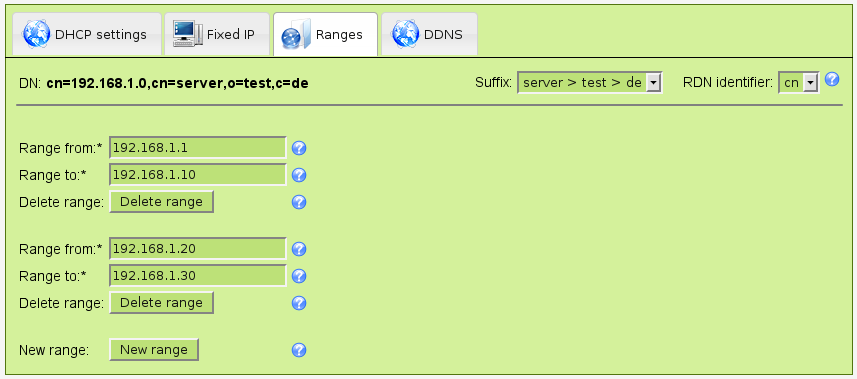Delete the range starting at 192.168.1.1

pyautogui.click(x=161, y=202)
